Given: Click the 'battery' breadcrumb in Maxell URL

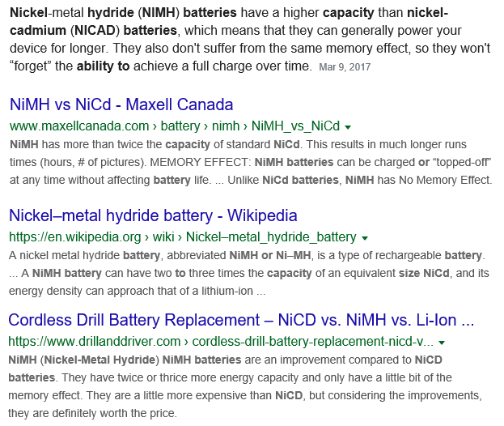Looking at the screenshot, I should pyautogui.click(x=180, y=126).
